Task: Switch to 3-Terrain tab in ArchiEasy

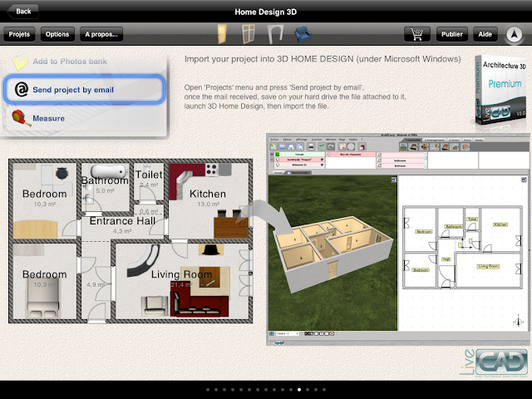Action: click(455, 140)
